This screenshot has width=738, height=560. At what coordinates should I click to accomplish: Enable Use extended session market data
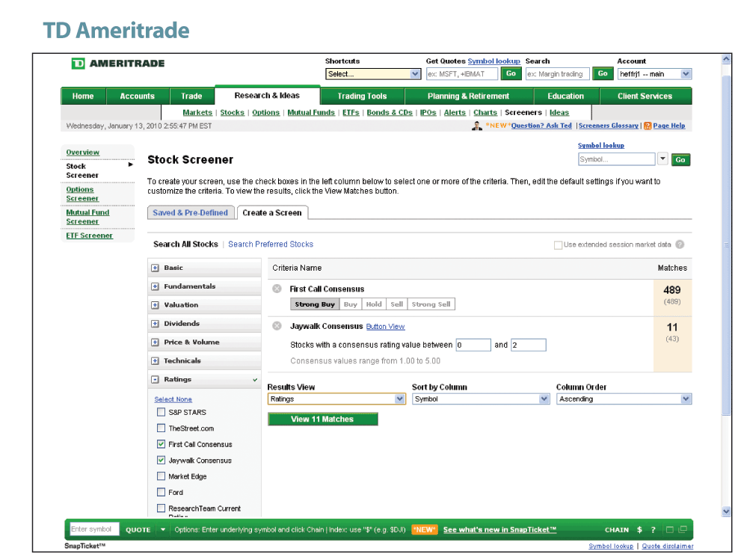pos(559,245)
